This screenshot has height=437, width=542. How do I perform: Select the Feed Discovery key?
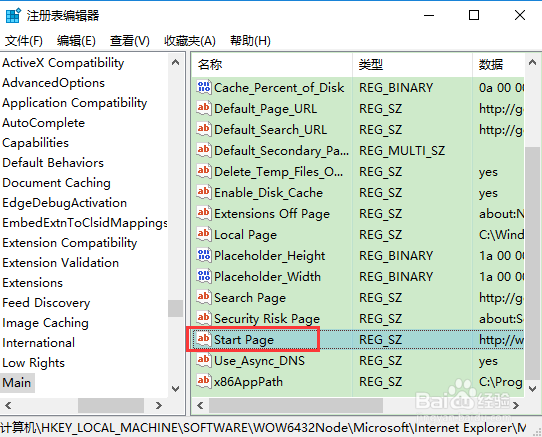click(x=46, y=303)
